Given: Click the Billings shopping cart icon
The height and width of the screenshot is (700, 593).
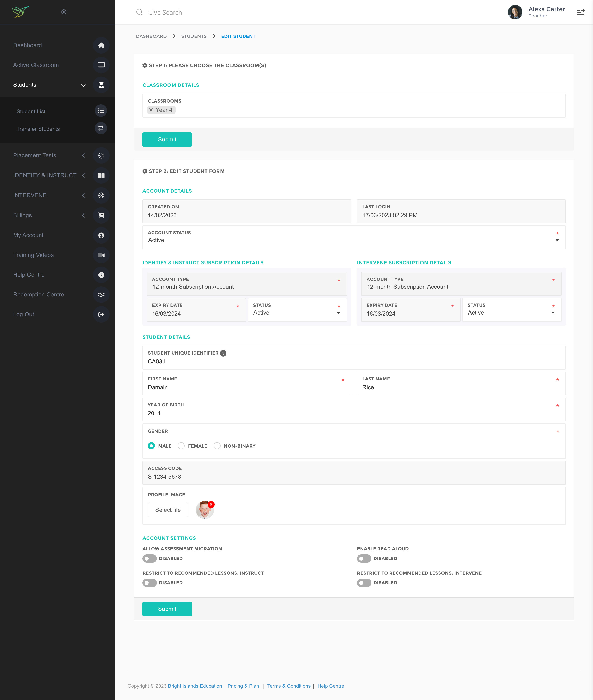Looking at the screenshot, I should [101, 215].
